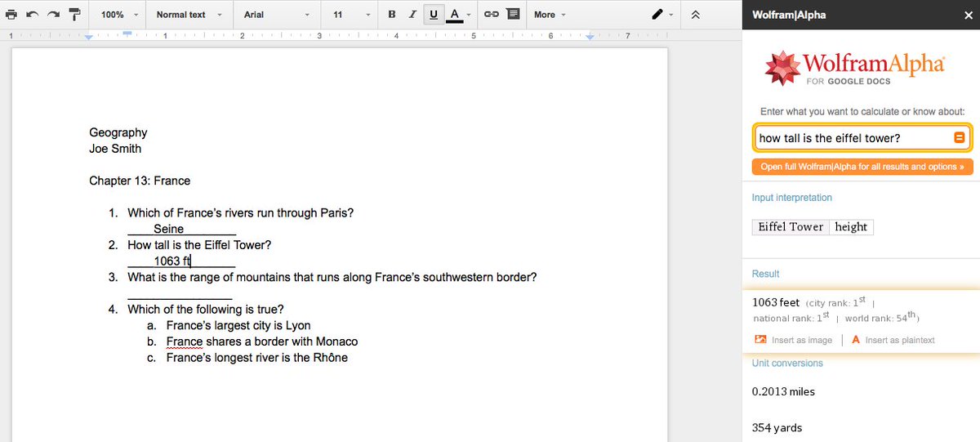Close the Wolfram|Alpha sidebar

coord(969,15)
